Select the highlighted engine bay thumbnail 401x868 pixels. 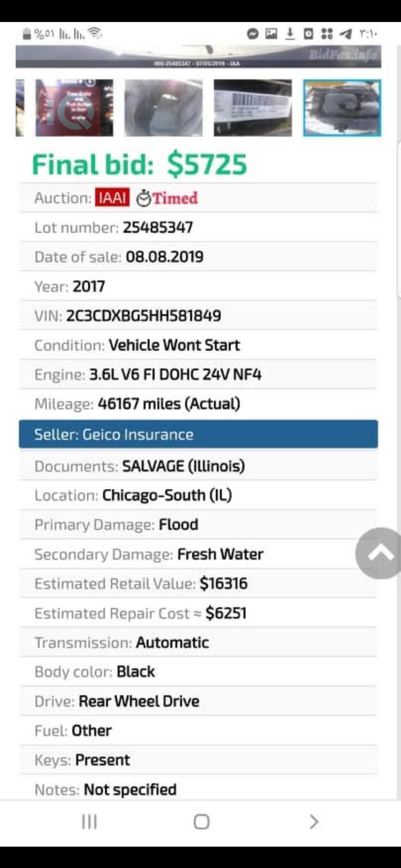pyautogui.click(x=342, y=108)
